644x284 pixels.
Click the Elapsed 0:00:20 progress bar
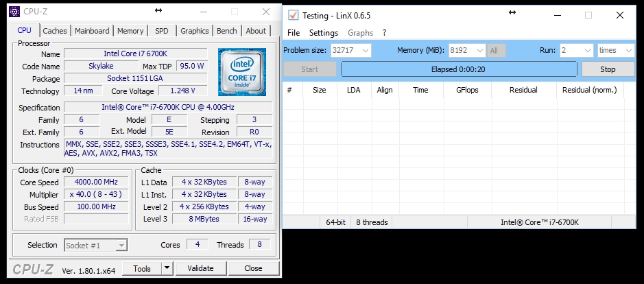(x=459, y=69)
